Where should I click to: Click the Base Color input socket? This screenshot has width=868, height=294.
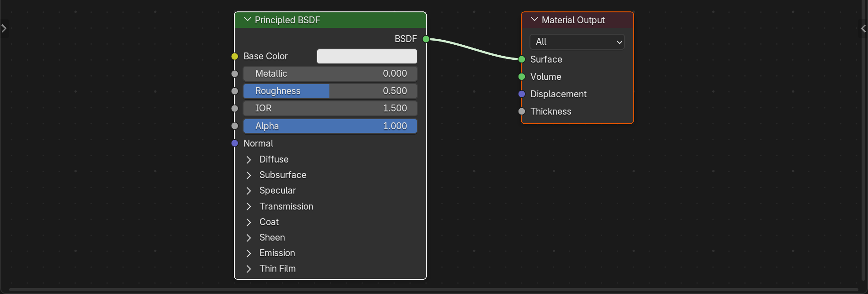(235, 56)
